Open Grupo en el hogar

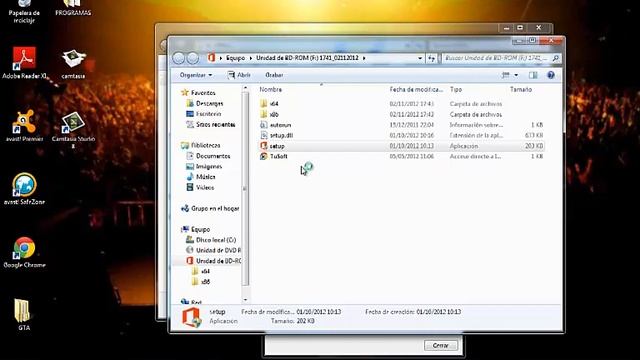[210, 209]
